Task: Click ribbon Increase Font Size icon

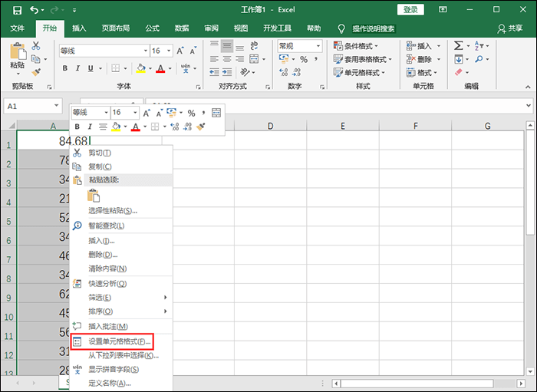Action: point(180,51)
